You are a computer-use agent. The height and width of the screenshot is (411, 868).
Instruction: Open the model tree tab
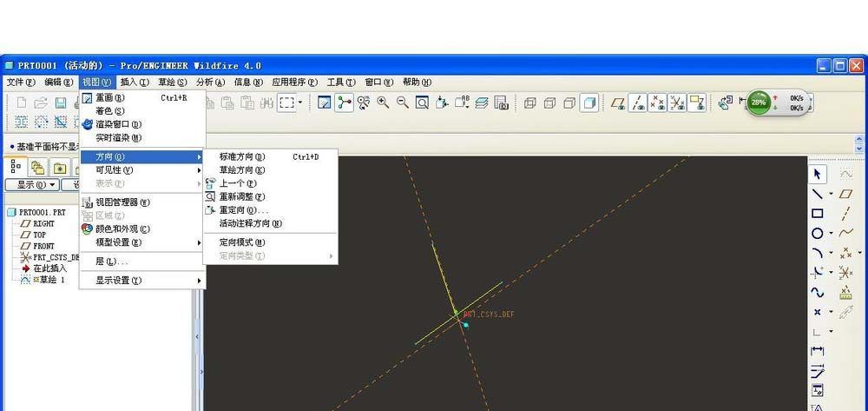[16, 166]
